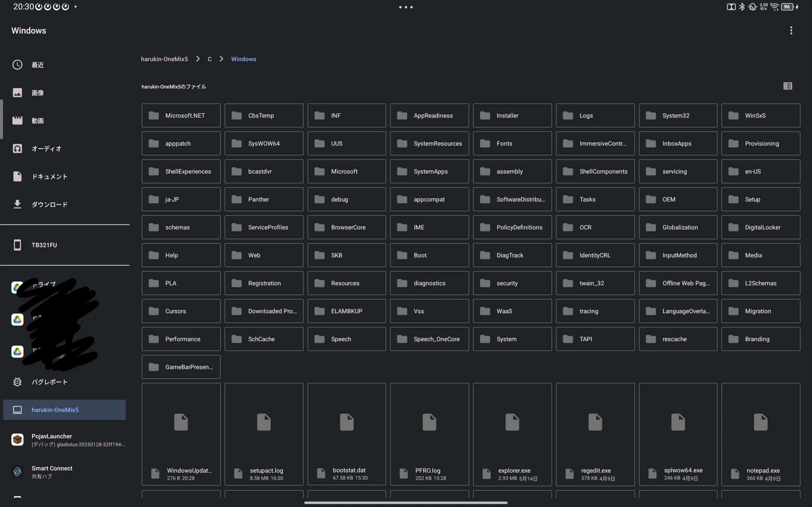Open notepad.exe file tile
This screenshot has width=812, height=507.
(x=760, y=434)
